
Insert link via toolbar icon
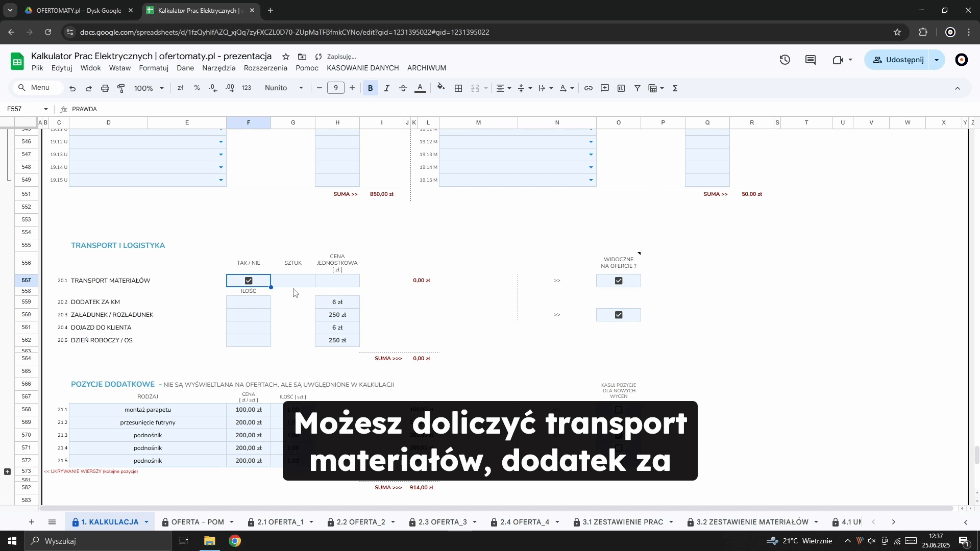[589, 88]
